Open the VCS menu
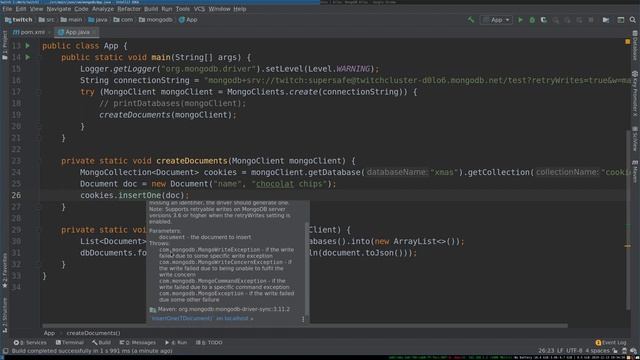Image resolution: width=640 pixels, height=360 pixels. pyautogui.click(x=199, y=9)
